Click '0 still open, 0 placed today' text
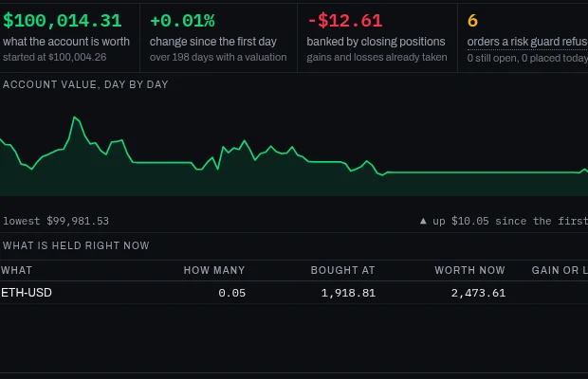Viewport: 588px width, 379px height. tap(527, 58)
